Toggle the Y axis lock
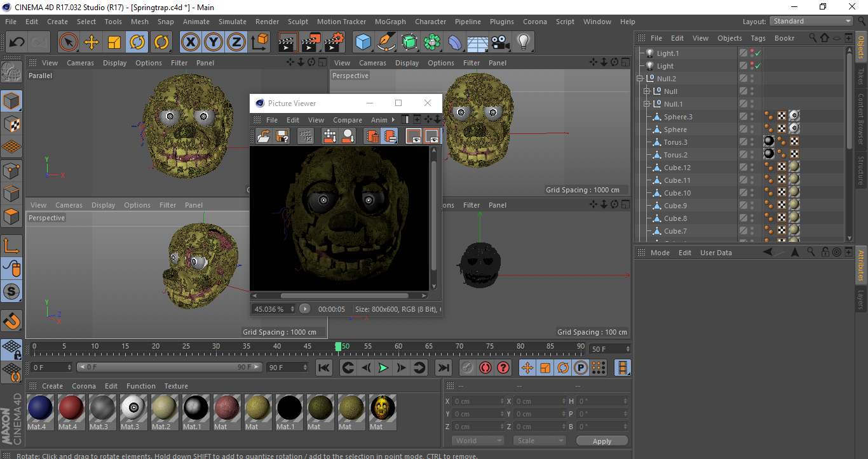 (214, 43)
